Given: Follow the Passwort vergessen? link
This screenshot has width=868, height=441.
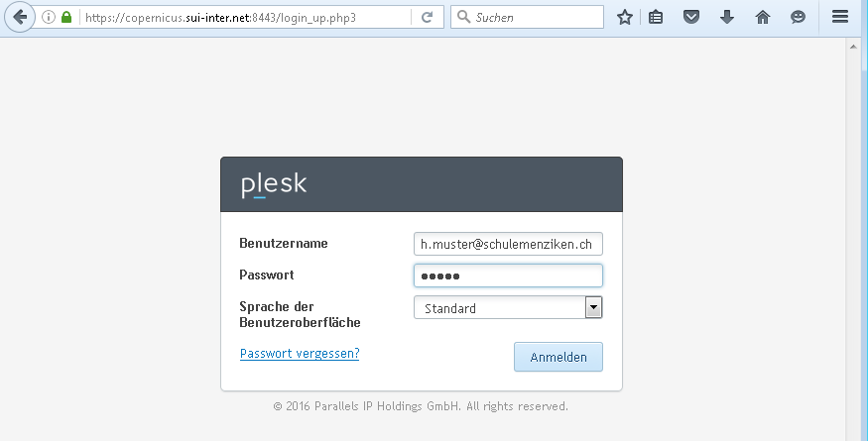Looking at the screenshot, I should pyautogui.click(x=300, y=353).
